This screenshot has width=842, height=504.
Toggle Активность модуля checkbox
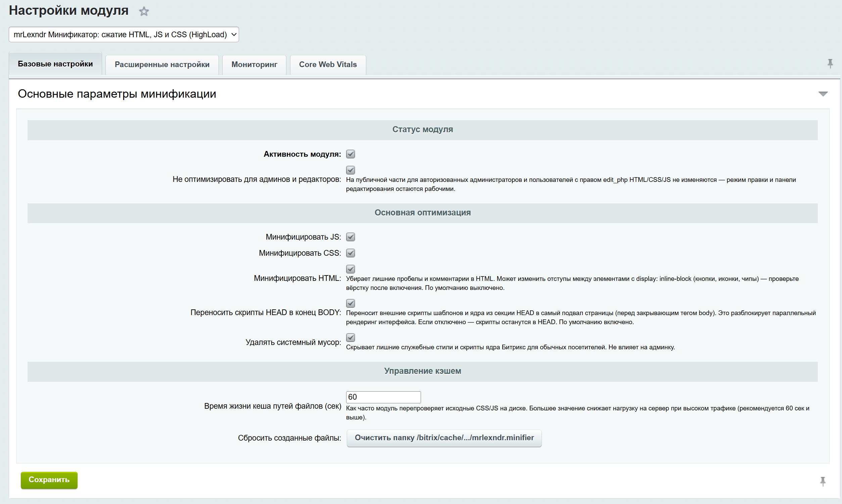[350, 154]
